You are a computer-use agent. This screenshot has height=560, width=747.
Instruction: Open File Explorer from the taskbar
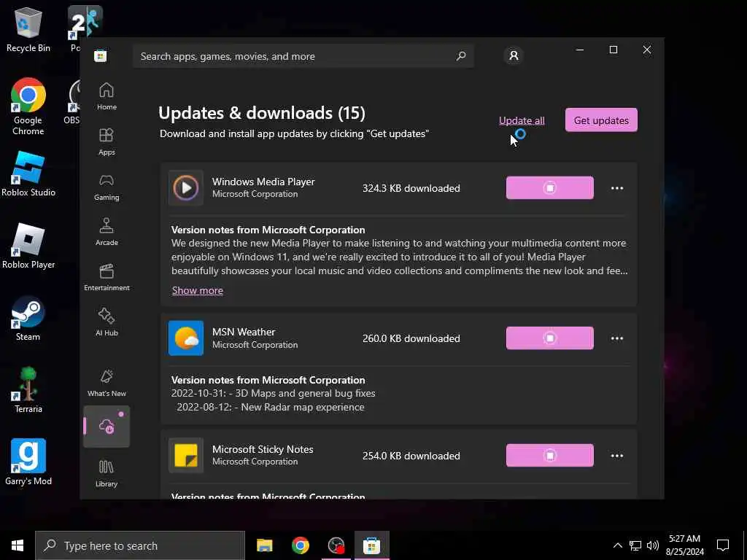click(264, 545)
